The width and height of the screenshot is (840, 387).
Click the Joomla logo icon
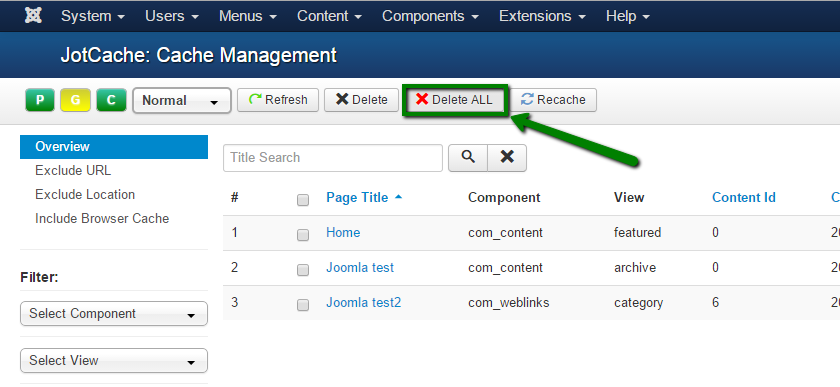coord(33,16)
